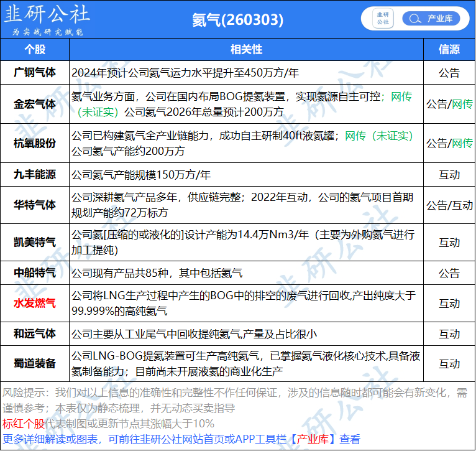Click the 广钢气体 stock name
The height and width of the screenshot is (451, 476).
pyautogui.click(x=35, y=73)
